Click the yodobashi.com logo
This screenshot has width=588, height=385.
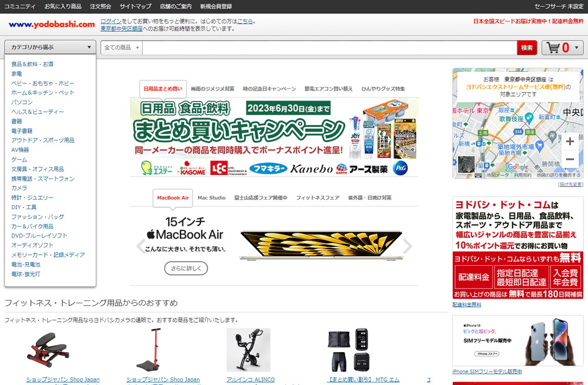52,24
